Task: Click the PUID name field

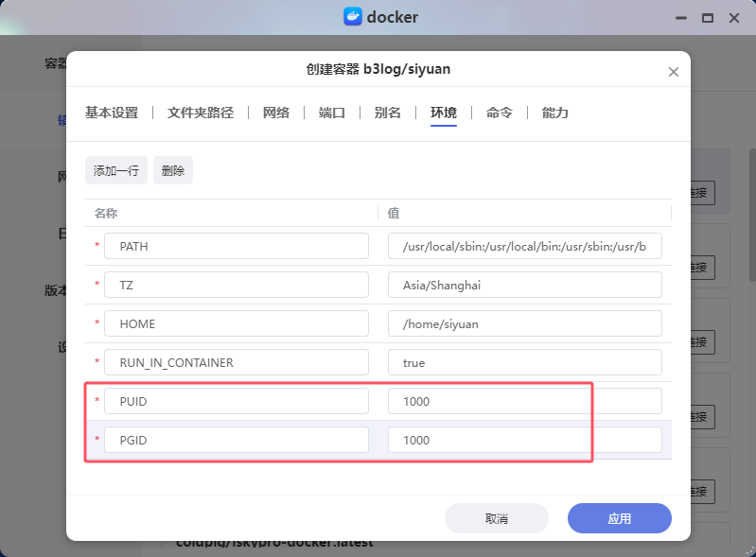Action: [236, 401]
